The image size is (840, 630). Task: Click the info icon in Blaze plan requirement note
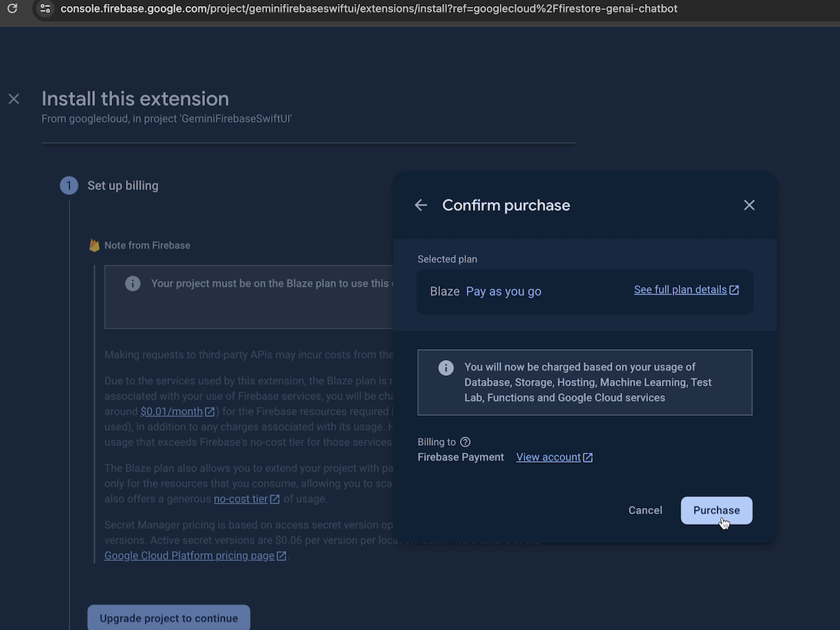[133, 284]
